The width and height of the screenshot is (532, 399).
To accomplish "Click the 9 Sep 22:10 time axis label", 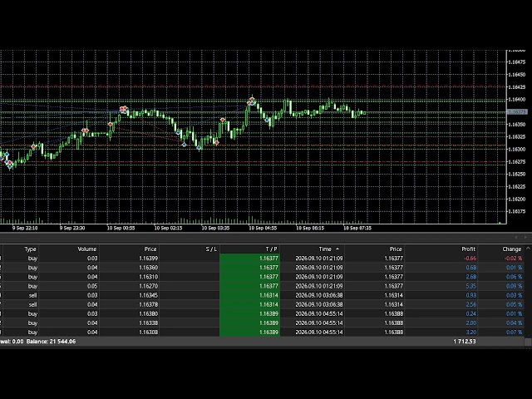I will coord(25,228).
